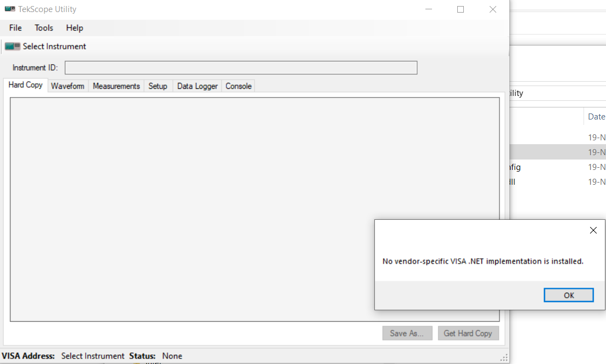Viewport: 606px width, 364px height.
Task: Click the Select Instrument toolbar icon
Action: click(x=13, y=47)
